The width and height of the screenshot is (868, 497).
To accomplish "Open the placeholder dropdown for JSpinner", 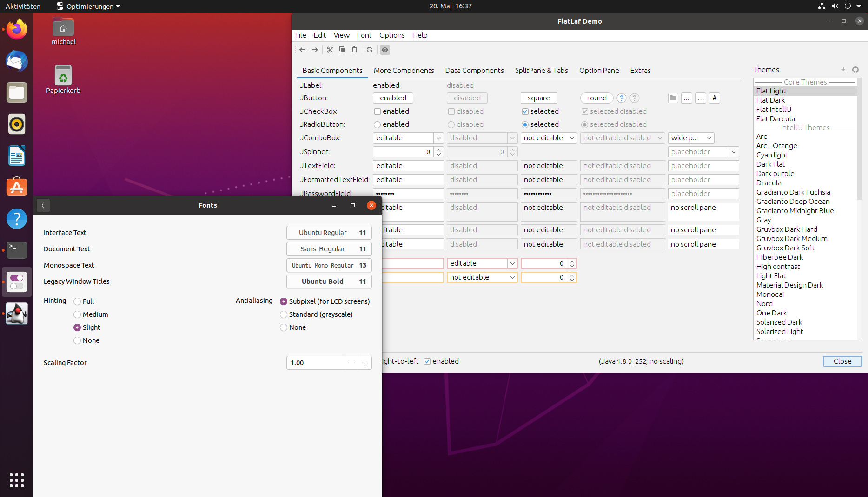I will 734,152.
